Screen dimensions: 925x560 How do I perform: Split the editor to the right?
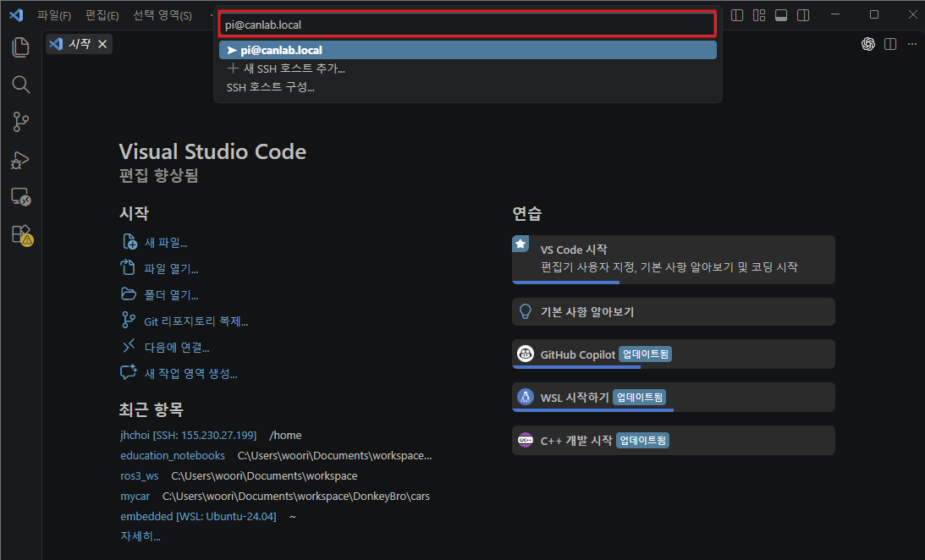pyautogui.click(x=891, y=44)
